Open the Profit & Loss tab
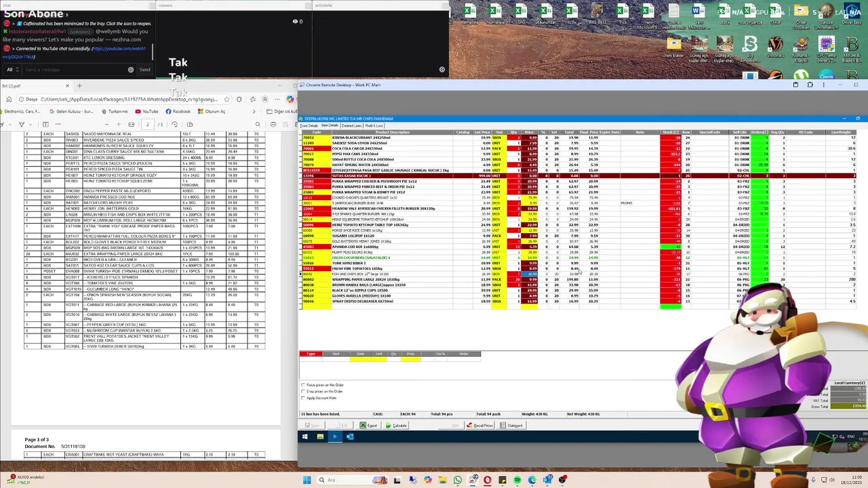This screenshot has height=488, width=868. 374,125
